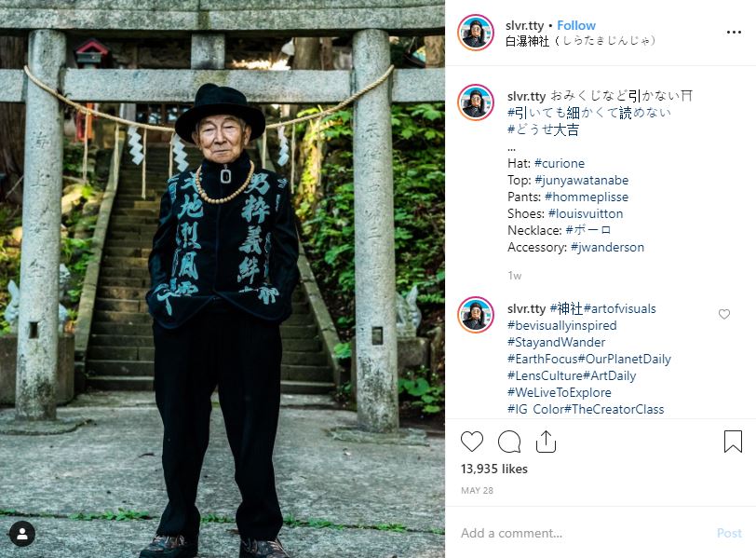The height and width of the screenshot is (558, 756).
Task: Share the post via share icon
Action: tap(546, 442)
